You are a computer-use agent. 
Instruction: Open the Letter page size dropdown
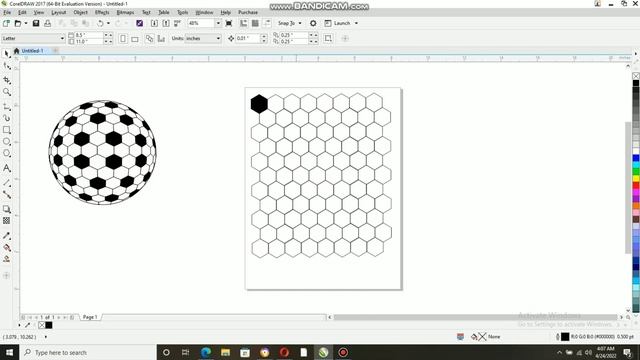click(62, 38)
